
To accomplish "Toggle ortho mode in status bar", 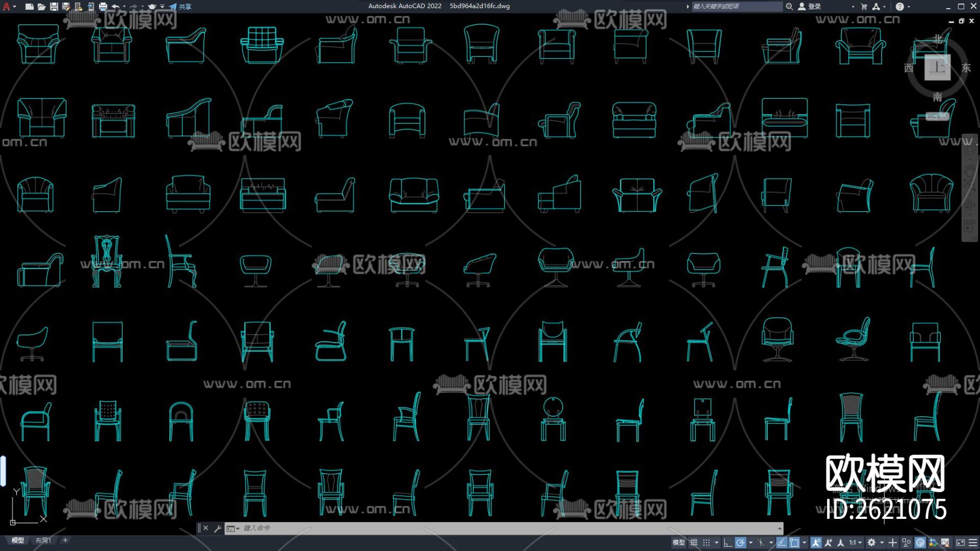I will (727, 542).
